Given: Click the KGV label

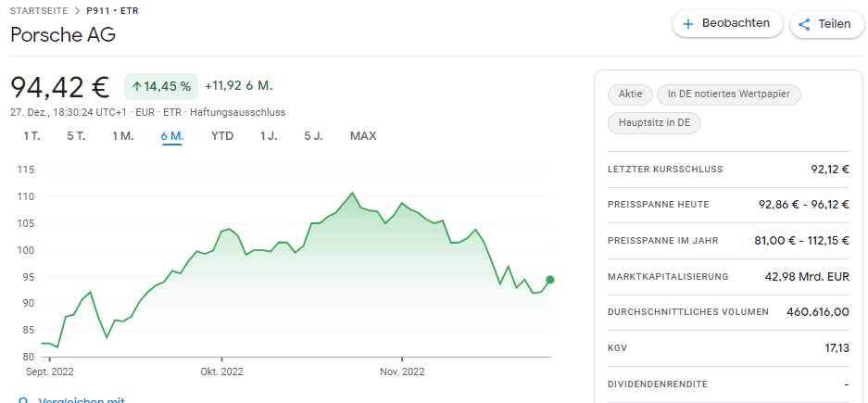Looking at the screenshot, I should coord(617,348).
